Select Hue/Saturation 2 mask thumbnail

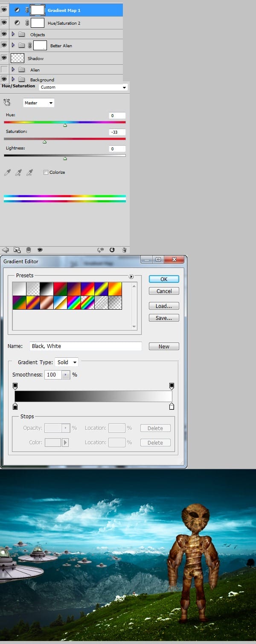38,23
